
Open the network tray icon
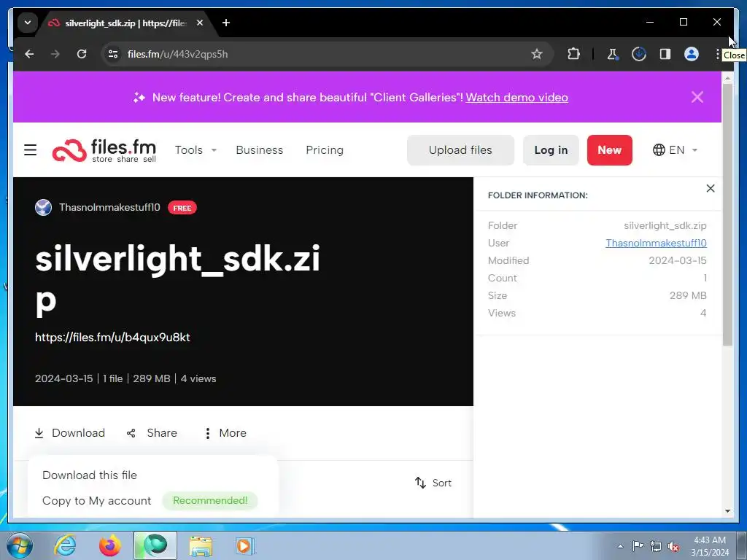[656, 546]
